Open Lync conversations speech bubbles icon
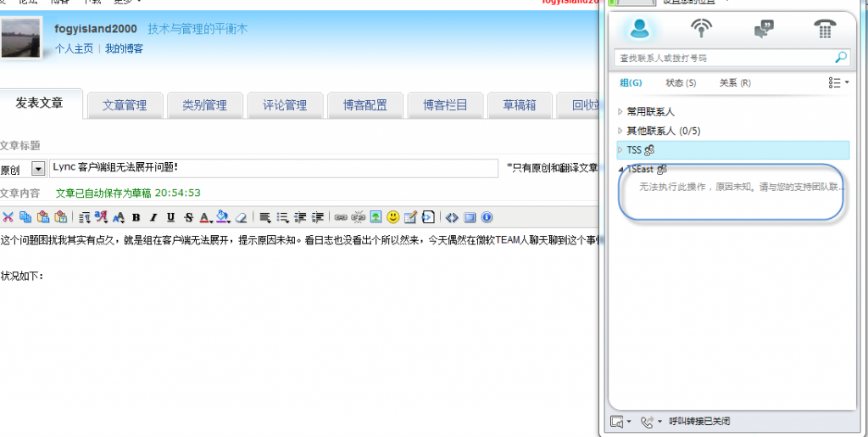This screenshot has height=437, width=868. coord(764,28)
